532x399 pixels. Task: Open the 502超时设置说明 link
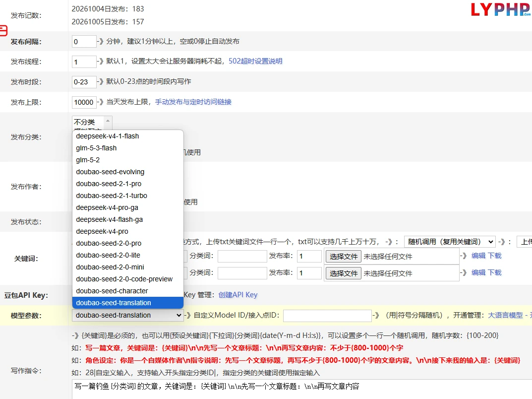coord(255,61)
